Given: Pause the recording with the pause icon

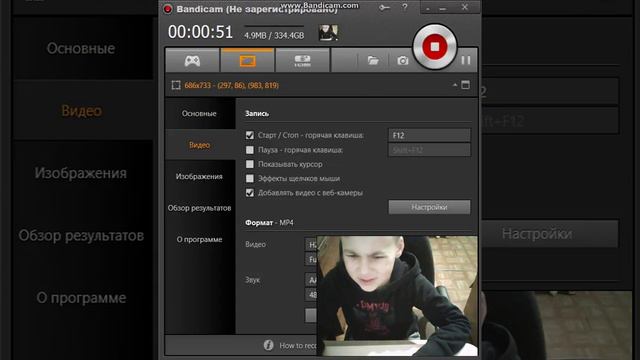Looking at the screenshot, I should pyautogui.click(x=466, y=60).
